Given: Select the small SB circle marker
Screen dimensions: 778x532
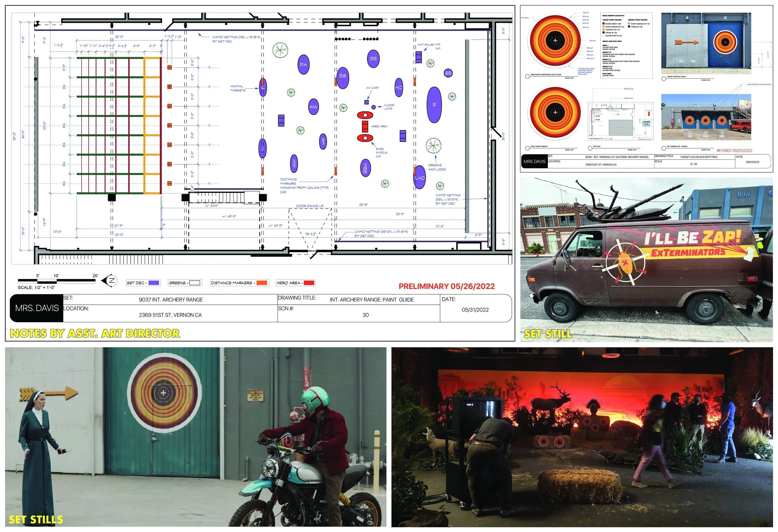Looking at the screenshot, I should coord(448,73).
